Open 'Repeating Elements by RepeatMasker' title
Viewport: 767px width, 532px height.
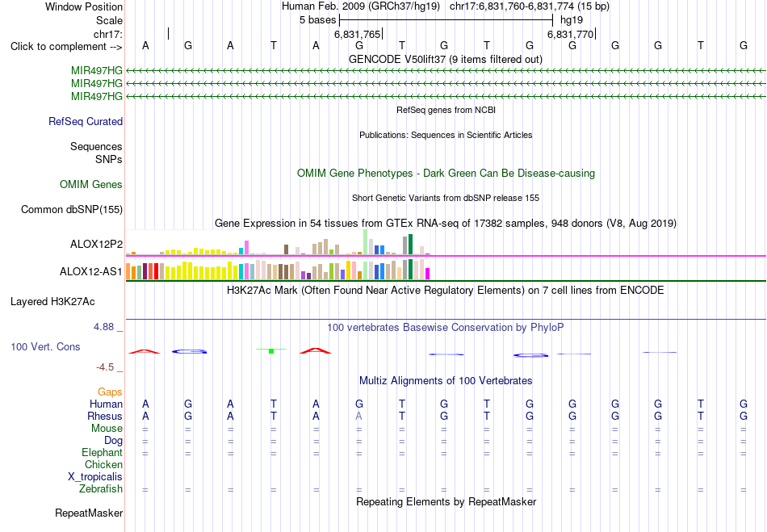pyautogui.click(x=446, y=501)
